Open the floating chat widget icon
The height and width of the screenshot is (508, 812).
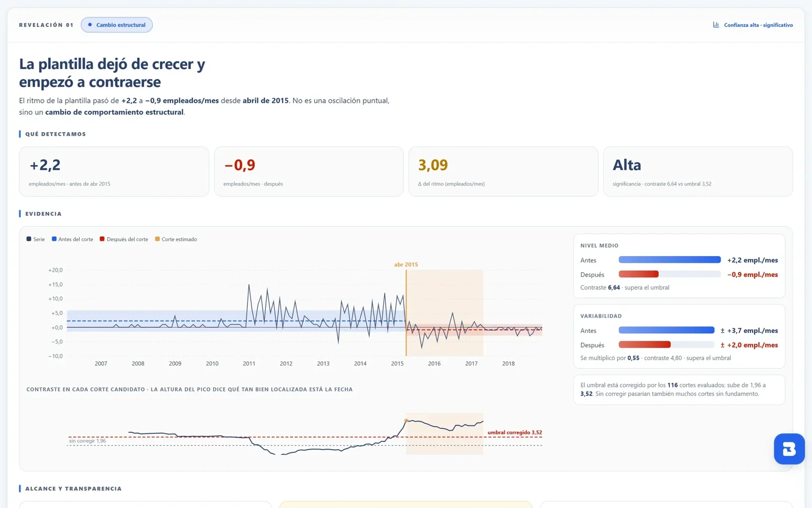[789, 449]
